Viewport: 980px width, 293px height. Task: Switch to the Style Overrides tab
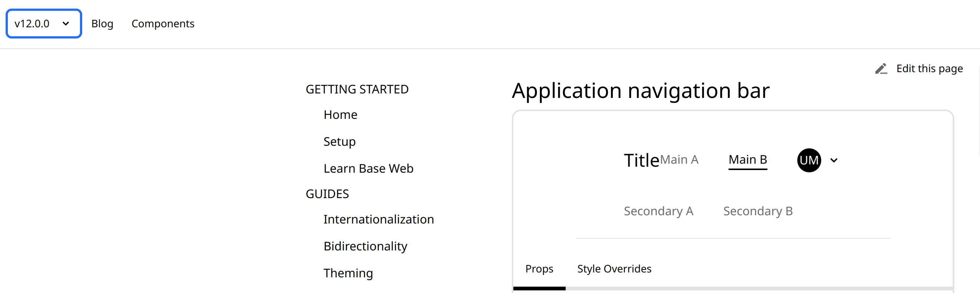pyautogui.click(x=614, y=269)
